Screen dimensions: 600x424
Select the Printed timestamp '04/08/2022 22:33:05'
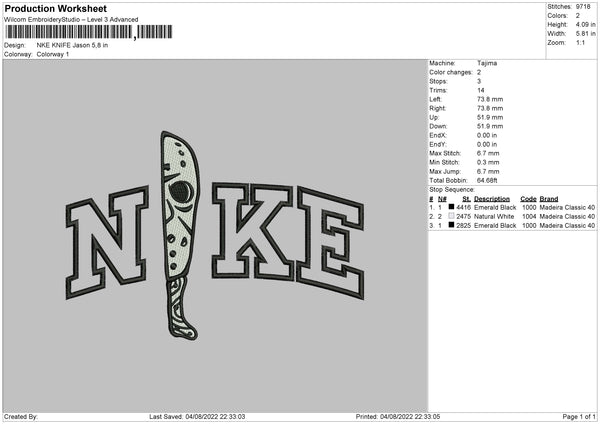click(410, 416)
